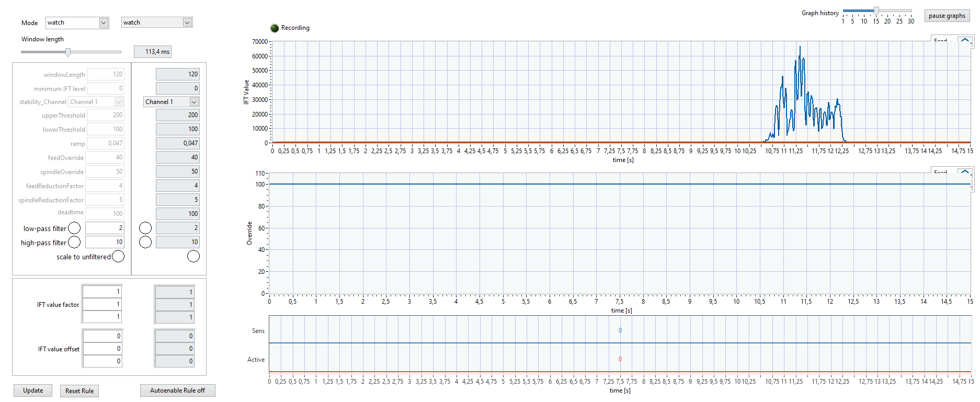Screen dimensions: 980x402
Task: Click the bottom IFT value offset field beside its label
Action: [x=102, y=361]
